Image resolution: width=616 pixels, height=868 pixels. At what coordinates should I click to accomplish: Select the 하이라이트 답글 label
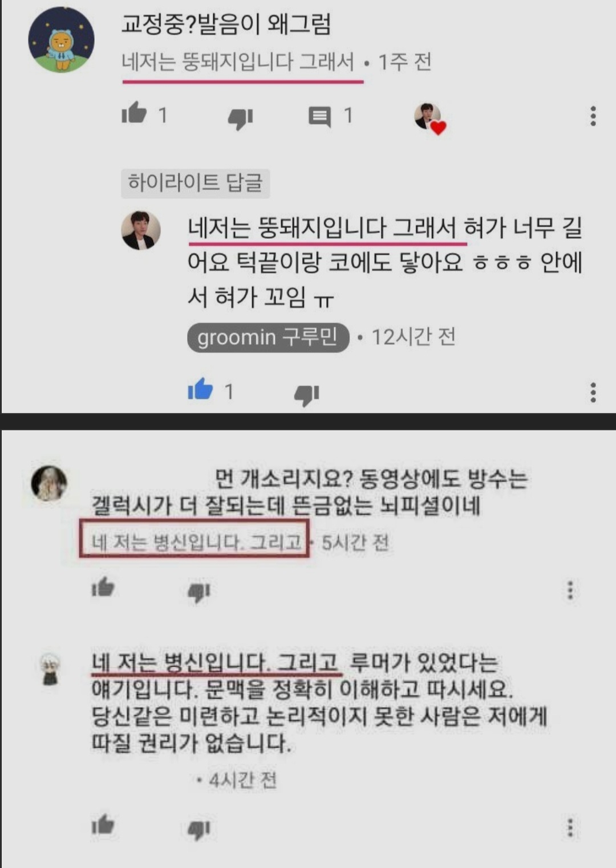(195, 183)
